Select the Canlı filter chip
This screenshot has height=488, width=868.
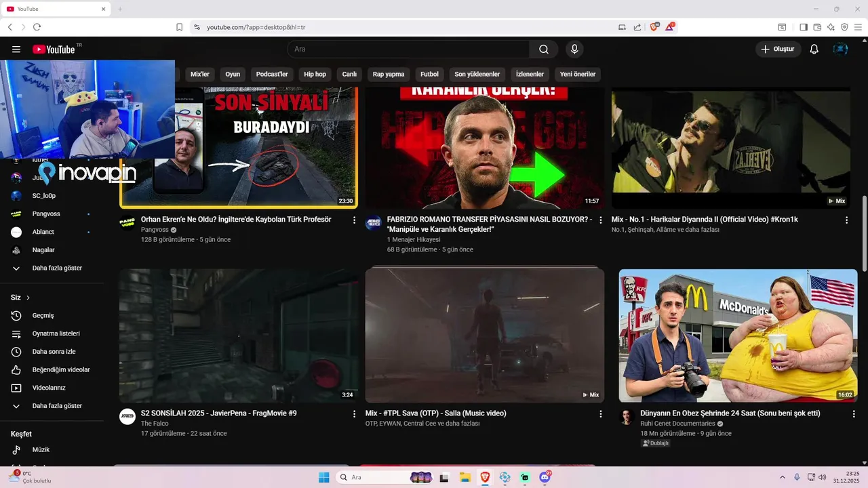pos(349,74)
